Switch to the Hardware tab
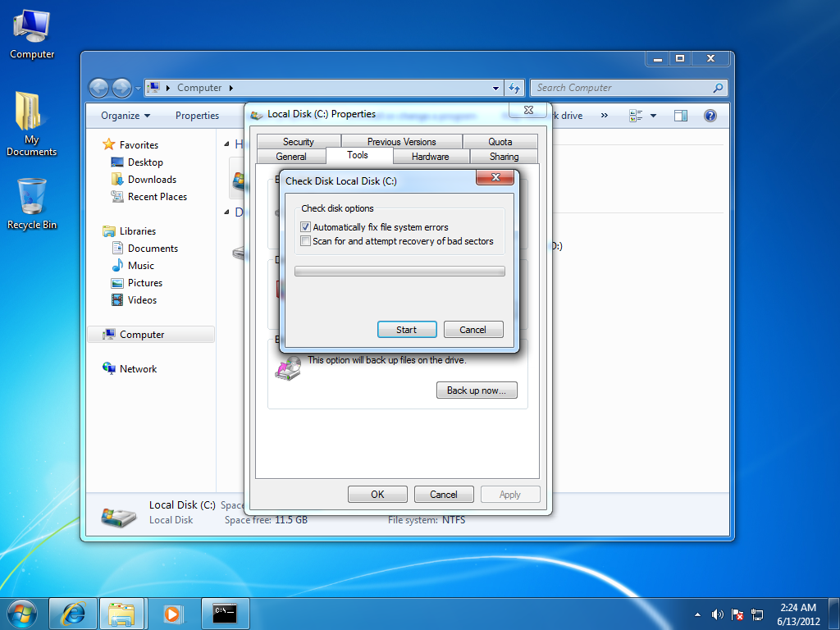 tap(431, 156)
